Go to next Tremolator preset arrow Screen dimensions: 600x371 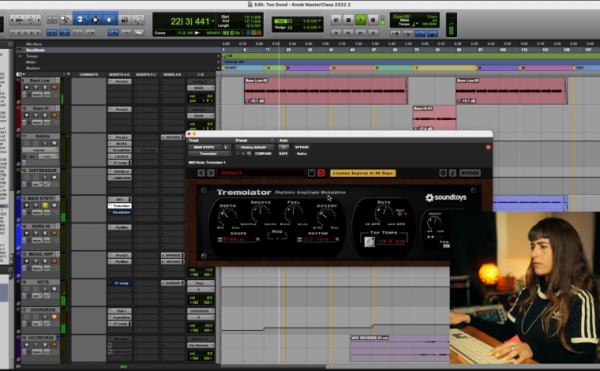coord(210,173)
